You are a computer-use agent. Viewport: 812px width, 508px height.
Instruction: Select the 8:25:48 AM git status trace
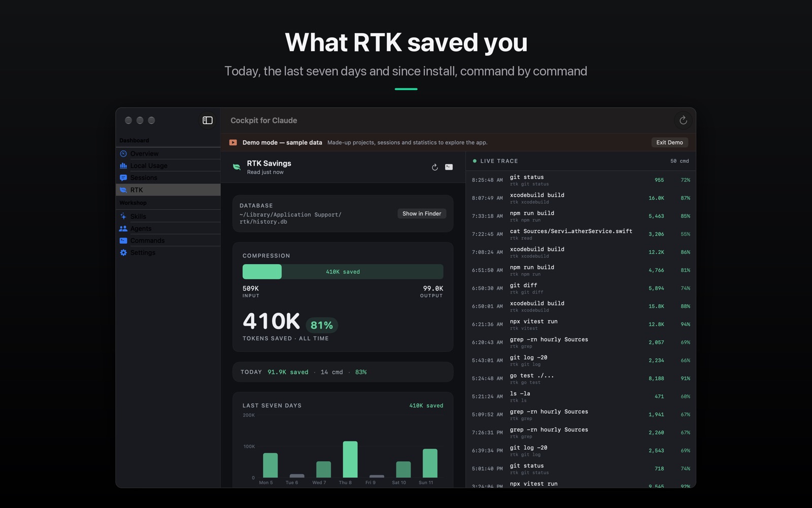[x=581, y=180]
